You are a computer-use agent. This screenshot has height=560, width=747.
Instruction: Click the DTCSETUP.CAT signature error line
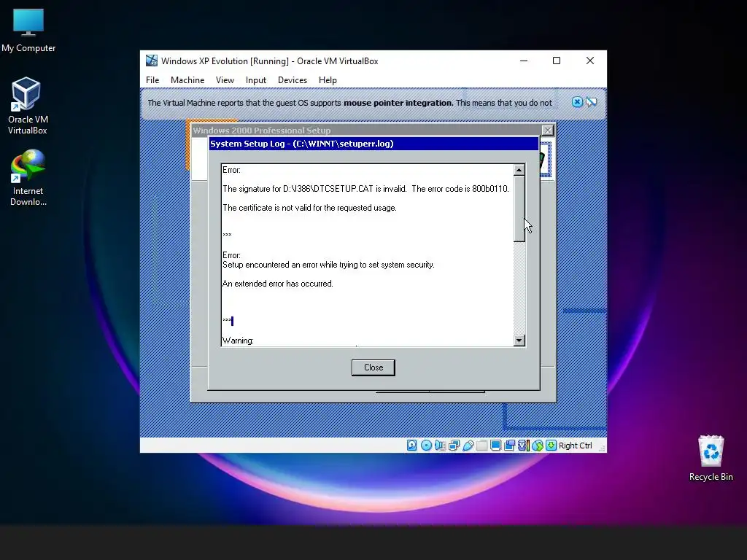[x=366, y=189]
